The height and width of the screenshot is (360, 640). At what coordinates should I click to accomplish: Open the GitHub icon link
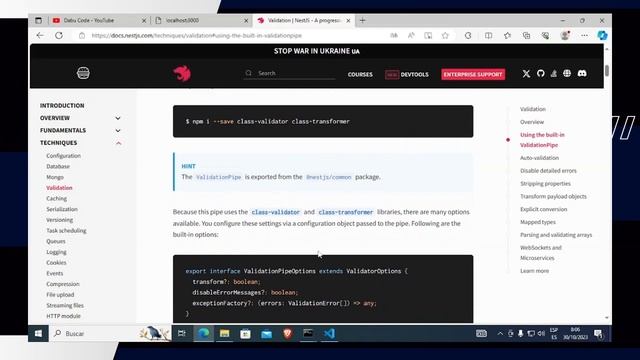[x=540, y=73]
